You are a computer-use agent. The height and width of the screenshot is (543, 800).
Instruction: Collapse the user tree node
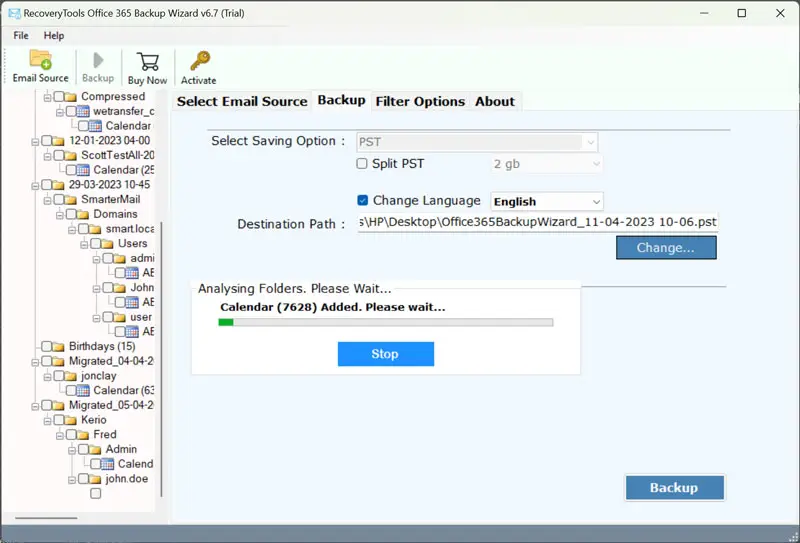pyautogui.click(x=96, y=318)
